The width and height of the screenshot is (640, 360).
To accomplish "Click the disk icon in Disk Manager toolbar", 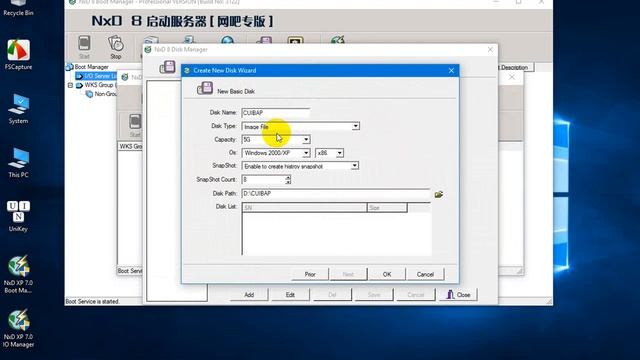I will coord(167,67).
